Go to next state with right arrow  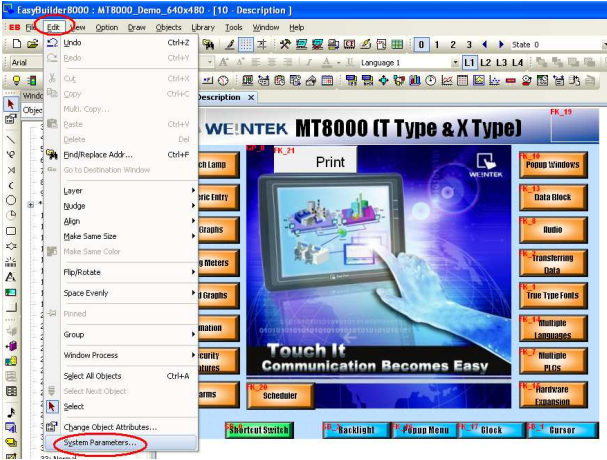[501, 45]
